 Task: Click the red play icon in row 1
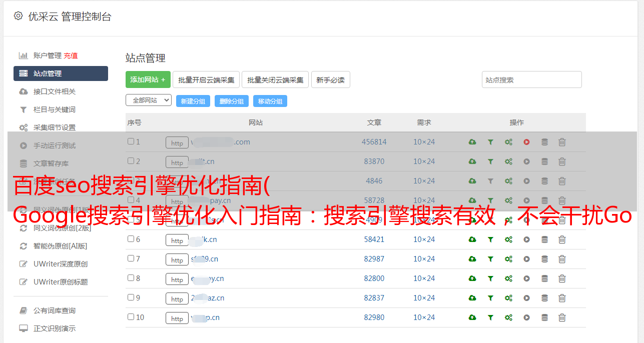tap(526, 142)
